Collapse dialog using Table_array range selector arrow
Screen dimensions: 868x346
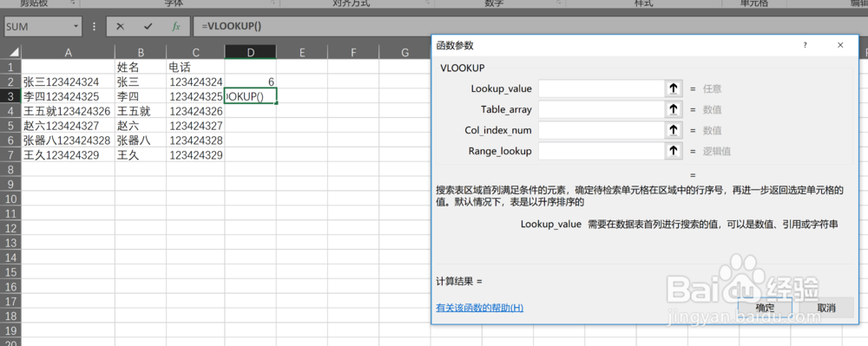[x=674, y=109]
